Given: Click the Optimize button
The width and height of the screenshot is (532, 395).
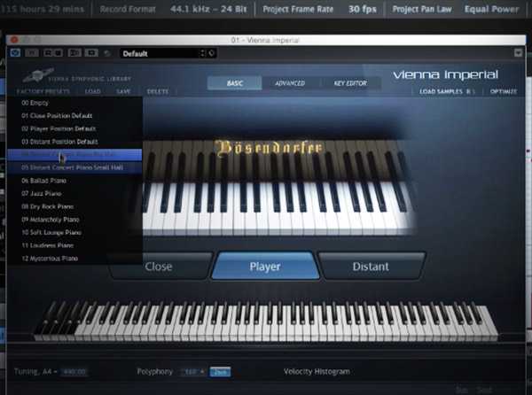Looking at the screenshot, I should click(x=504, y=91).
